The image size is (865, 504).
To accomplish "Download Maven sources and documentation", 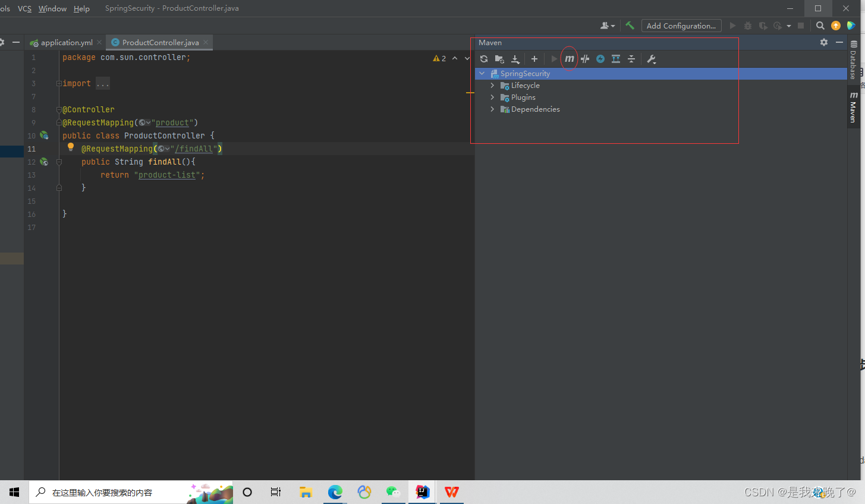I will click(515, 58).
